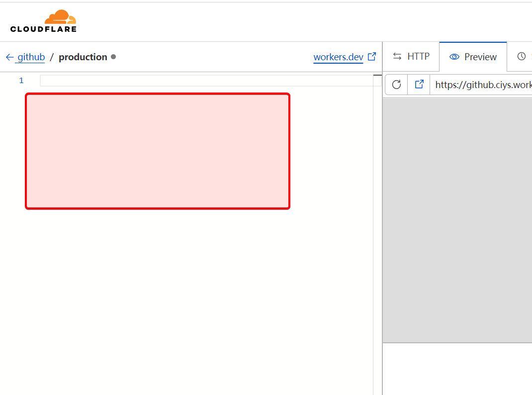Click the red highlighted box in editor

158,151
